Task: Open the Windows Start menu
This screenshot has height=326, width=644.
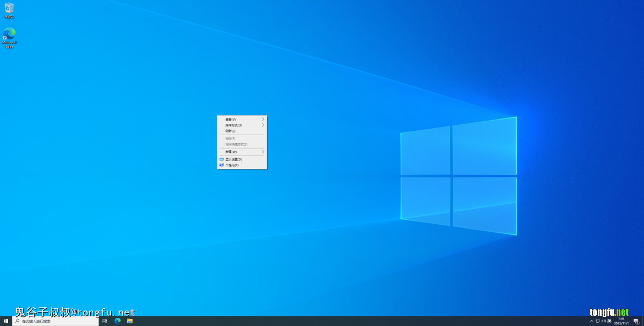Action: pos(6,321)
